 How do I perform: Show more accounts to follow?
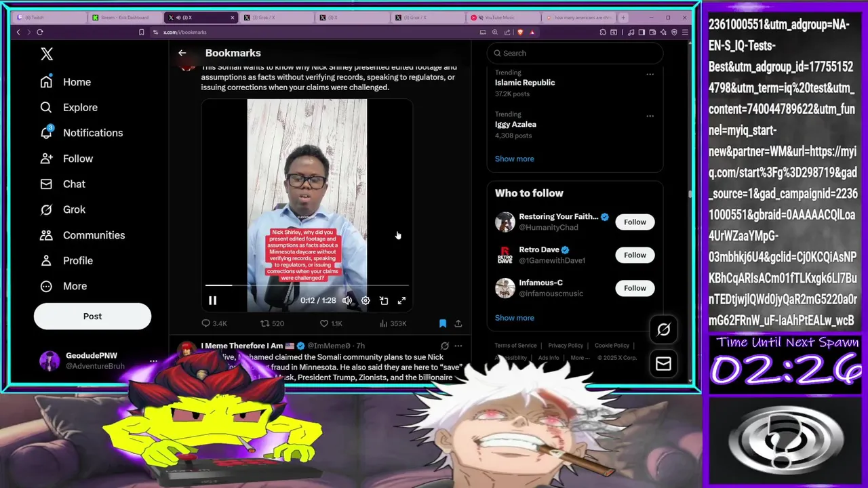514,318
